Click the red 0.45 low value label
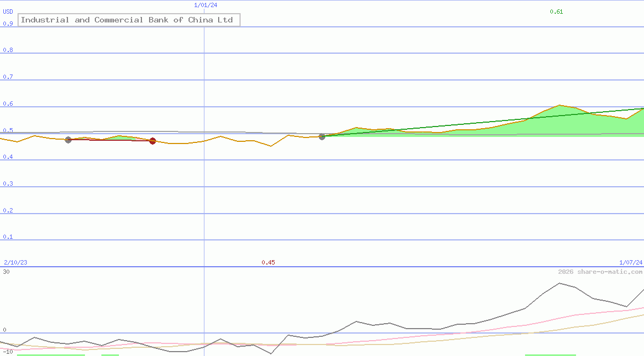The width and height of the screenshot is (644, 356). tap(268, 262)
